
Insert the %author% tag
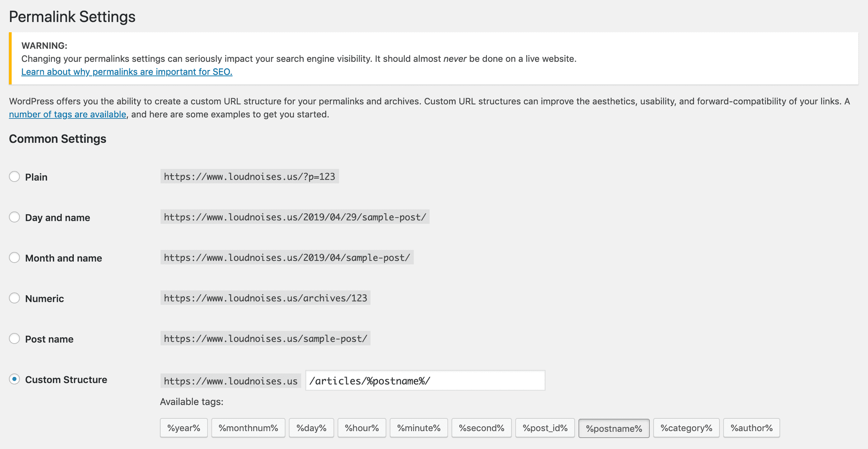click(751, 428)
